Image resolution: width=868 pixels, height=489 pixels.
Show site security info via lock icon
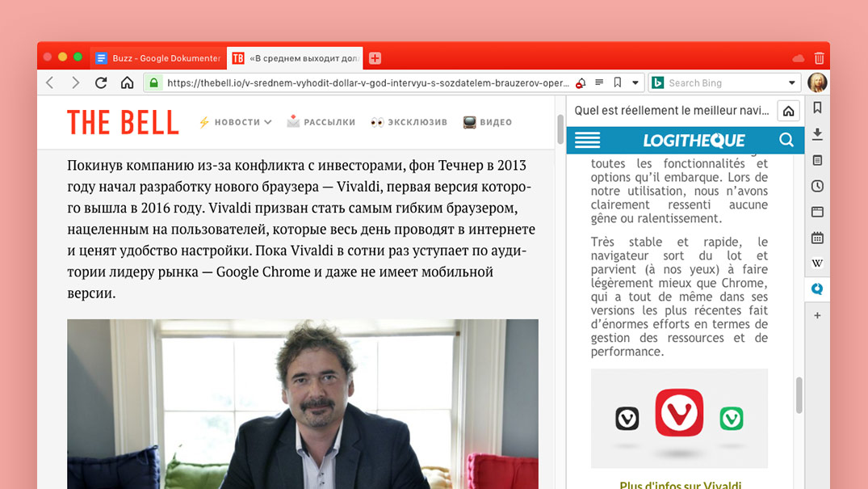[154, 83]
